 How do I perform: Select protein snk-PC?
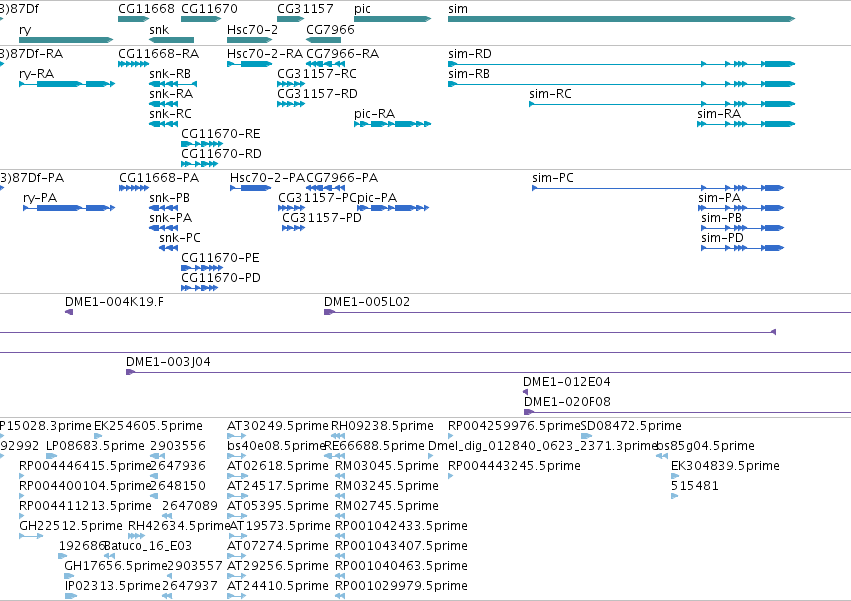pos(168,248)
